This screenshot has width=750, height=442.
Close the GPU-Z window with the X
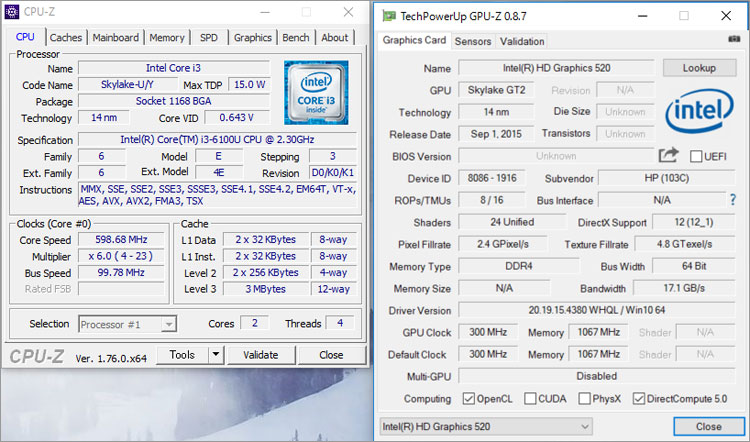click(726, 16)
